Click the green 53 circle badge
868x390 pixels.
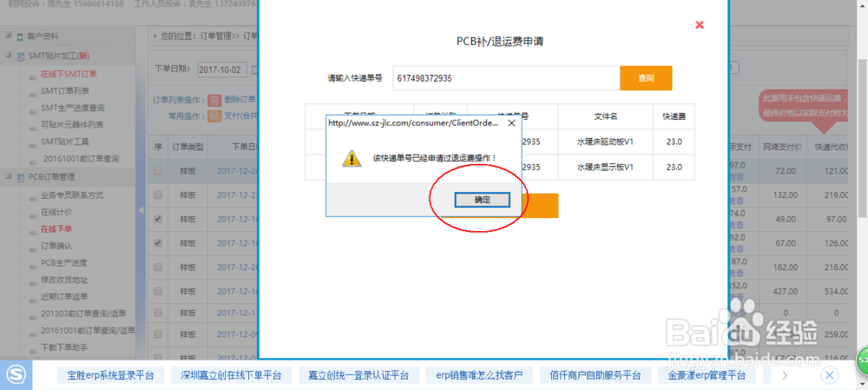[862, 360]
